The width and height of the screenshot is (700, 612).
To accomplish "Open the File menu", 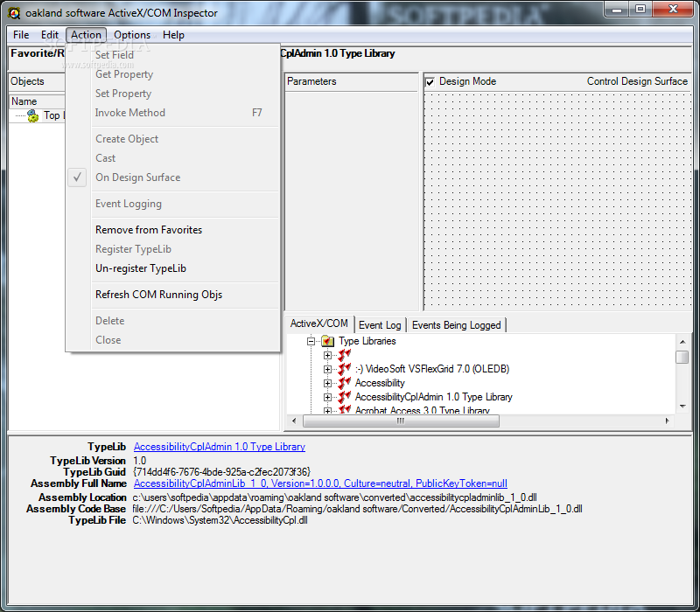I will [x=21, y=35].
